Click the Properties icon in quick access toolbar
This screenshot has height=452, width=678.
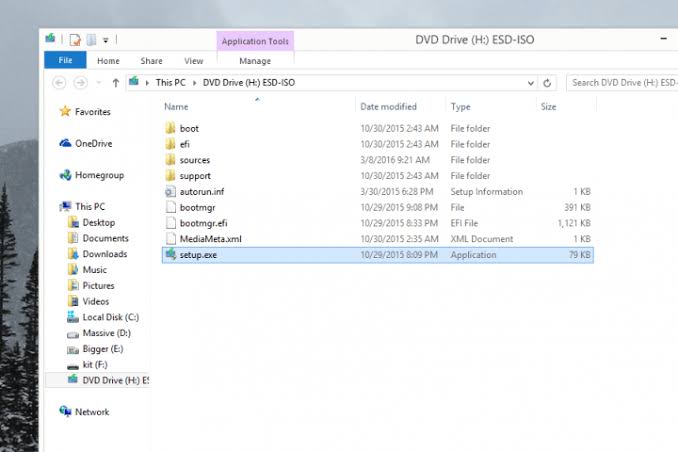[x=75, y=40]
